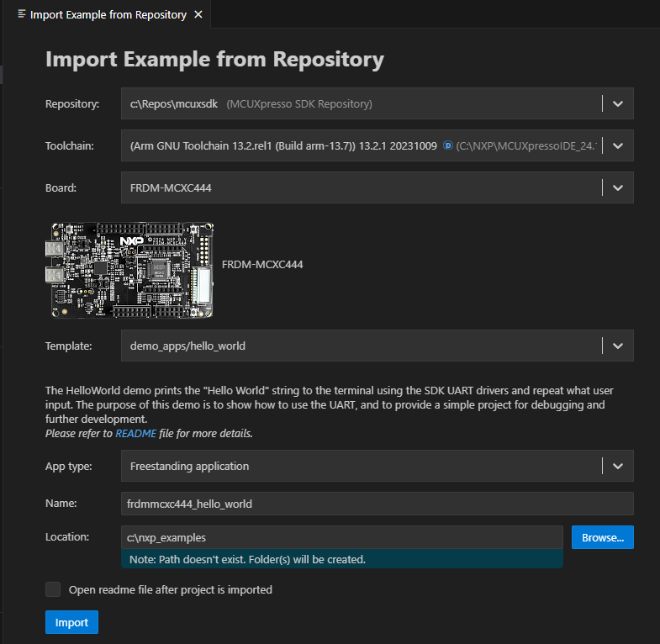Open the Board combo box showing FRDM-MCXC444
660x644 pixels.
[x=362, y=187]
